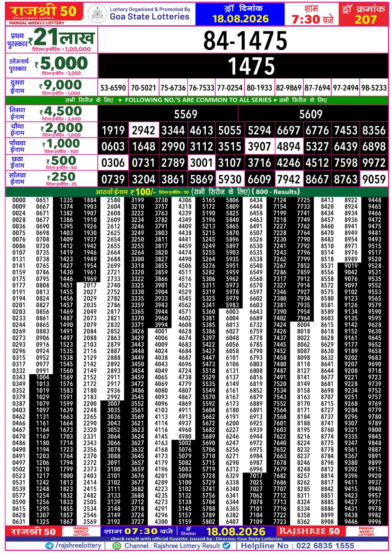
Task: Click the WhatsApp icon beside Channel text
Action: tap(117, 546)
